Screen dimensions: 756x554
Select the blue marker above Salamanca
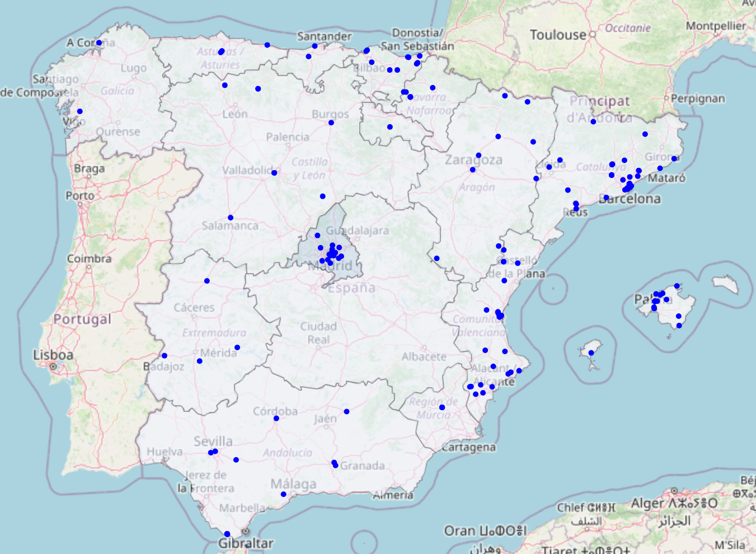coord(231,218)
